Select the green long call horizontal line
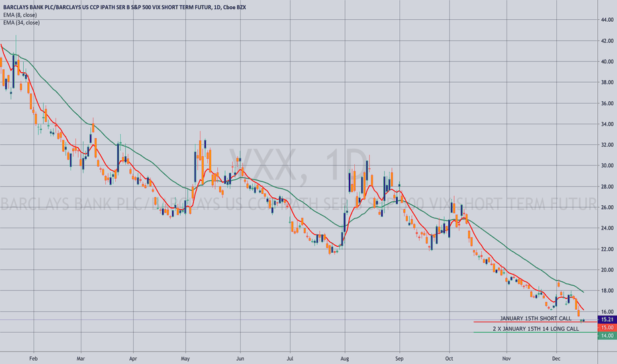This screenshot has height=364, width=617. pyautogui.click(x=536, y=332)
